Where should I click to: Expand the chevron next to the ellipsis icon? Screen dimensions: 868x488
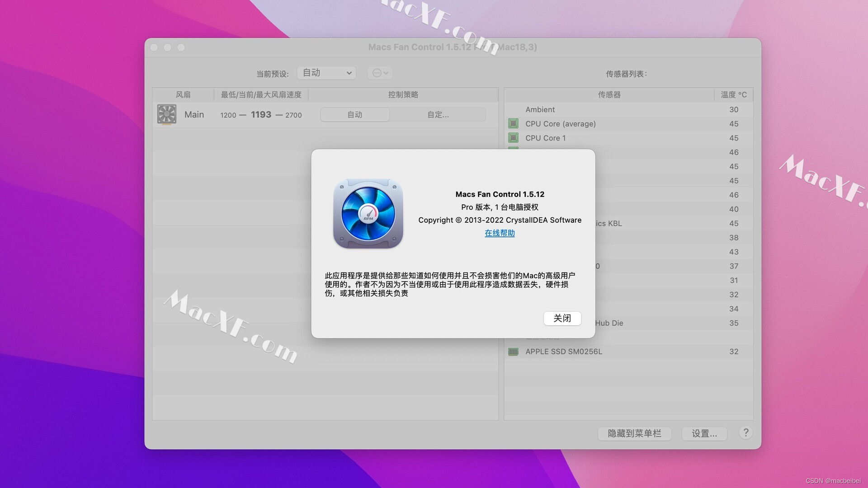[x=385, y=73]
